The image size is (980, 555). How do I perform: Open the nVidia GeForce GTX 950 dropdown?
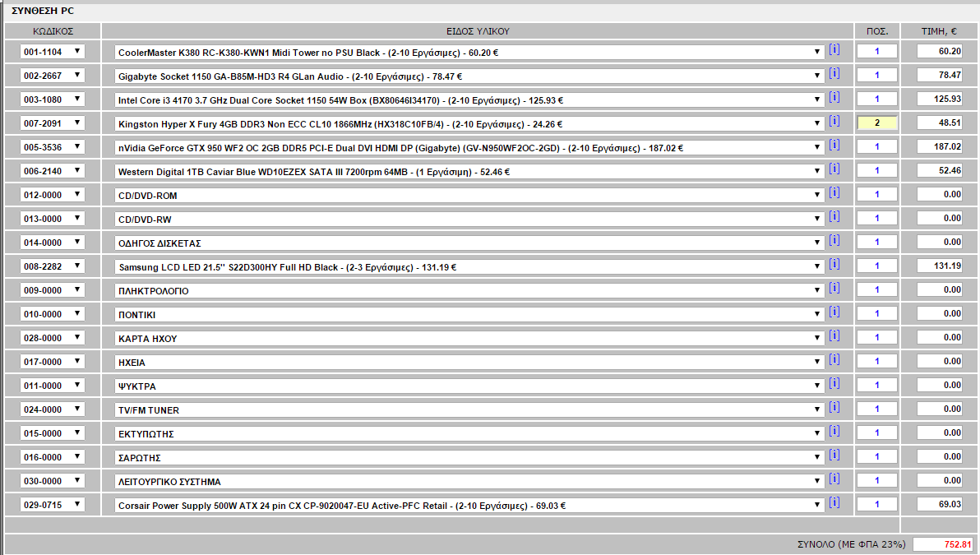coord(469,147)
